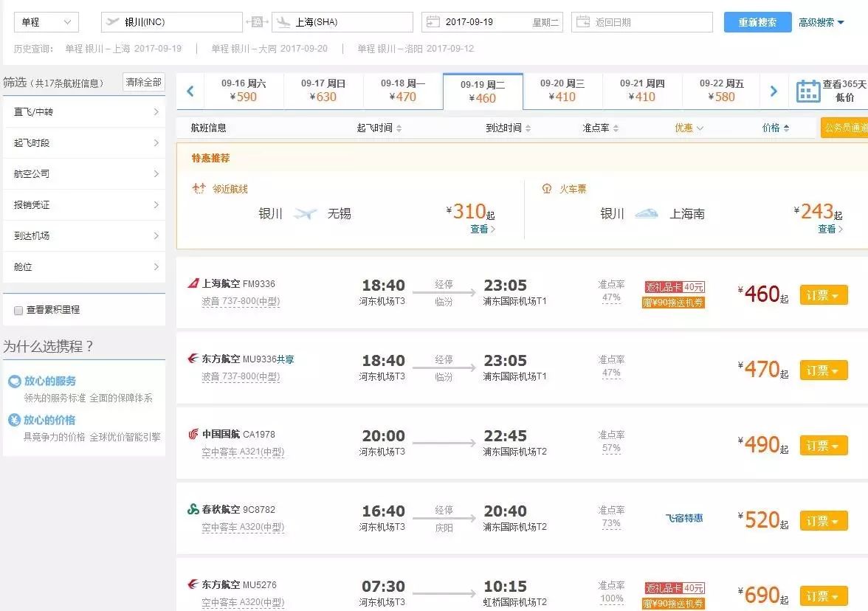Click previous dates left arrow icon
This screenshot has height=611, width=868.
pos(190,92)
